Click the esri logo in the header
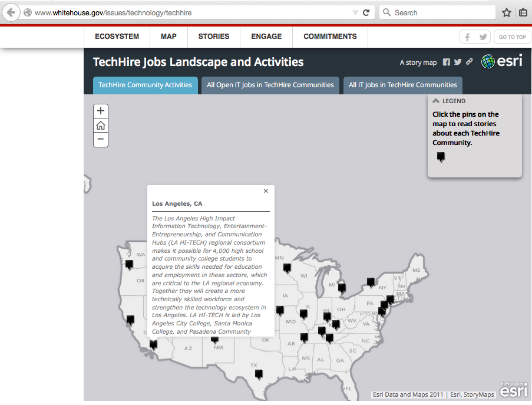The width and height of the screenshot is (532, 405). pyautogui.click(x=502, y=61)
